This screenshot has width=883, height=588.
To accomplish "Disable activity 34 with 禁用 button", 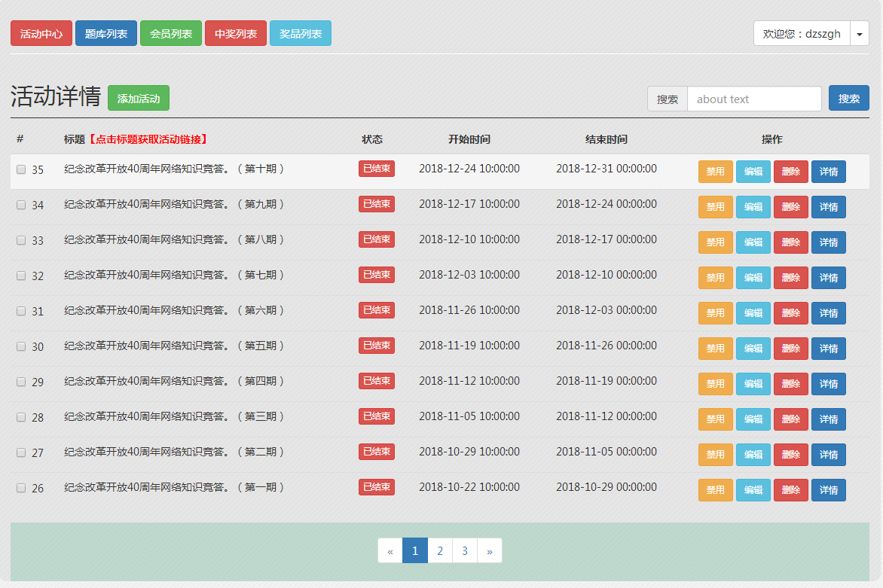I will click(715, 207).
